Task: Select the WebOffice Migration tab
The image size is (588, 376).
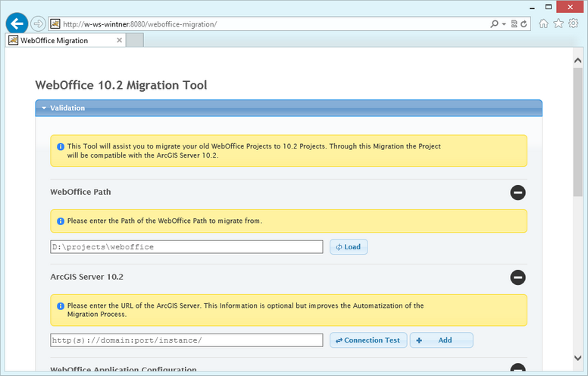Action: click(66, 40)
